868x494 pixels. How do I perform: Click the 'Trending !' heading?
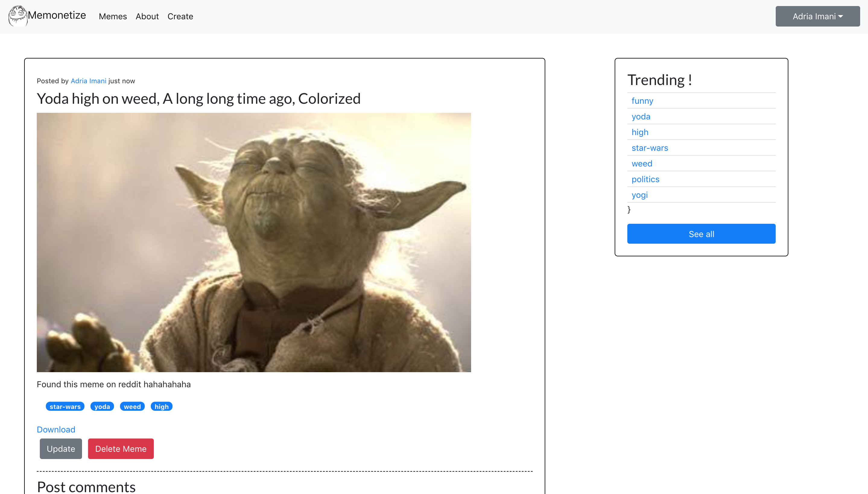tap(659, 80)
